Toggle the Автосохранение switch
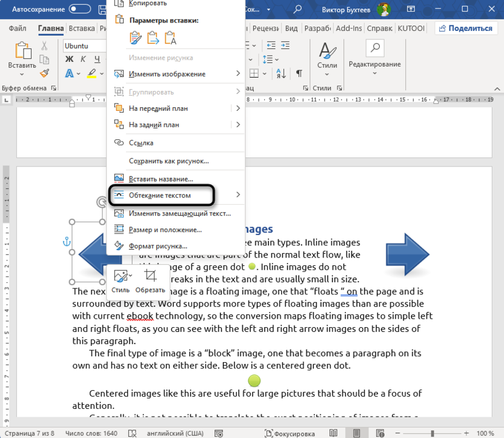Viewport: 504px width, 438px height. (x=80, y=9)
